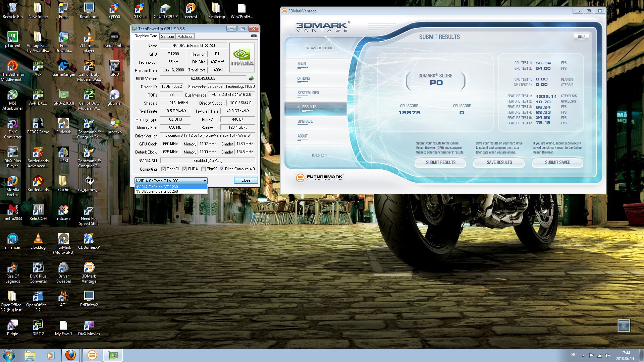Open Windows Media Player from taskbar
The height and width of the screenshot is (362, 644).
(x=50, y=355)
